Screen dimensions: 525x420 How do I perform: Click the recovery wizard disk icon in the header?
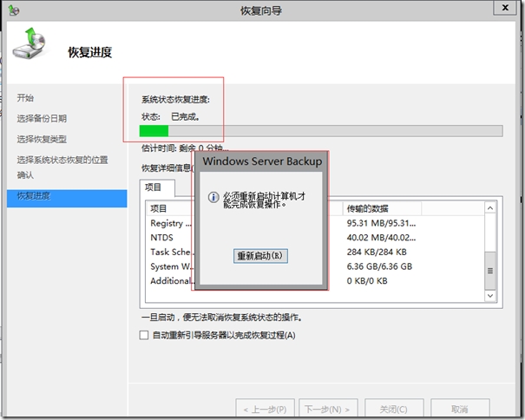tap(30, 43)
